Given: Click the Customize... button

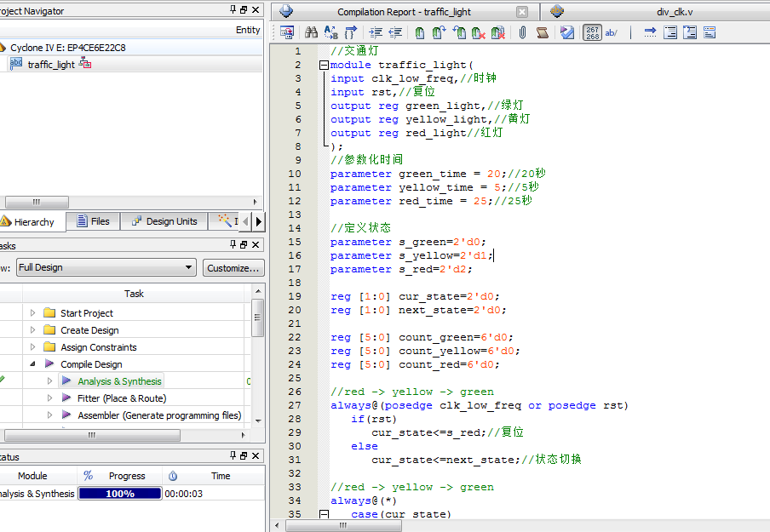Looking at the screenshot, I should click(233, 268).
